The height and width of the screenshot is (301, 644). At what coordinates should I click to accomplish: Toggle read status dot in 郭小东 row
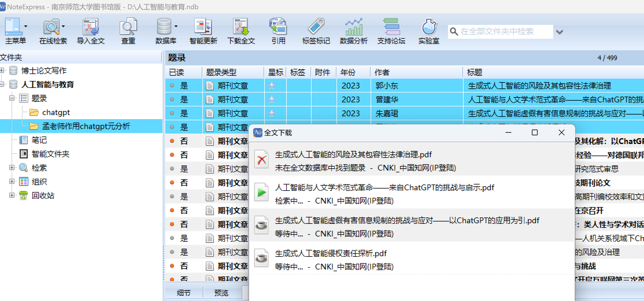(x=172, y=86)
